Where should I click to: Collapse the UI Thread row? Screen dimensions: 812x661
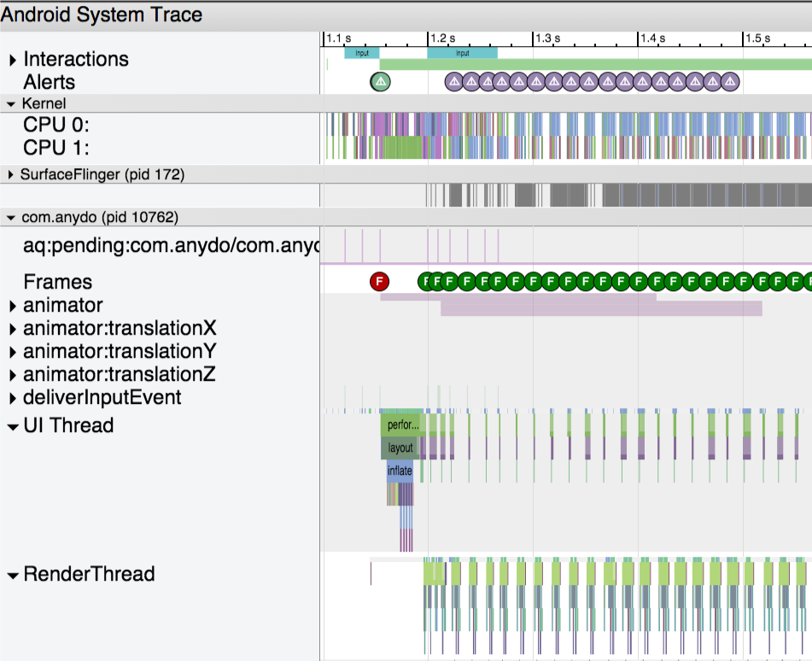pyautogui.click(x=13, y=426)
